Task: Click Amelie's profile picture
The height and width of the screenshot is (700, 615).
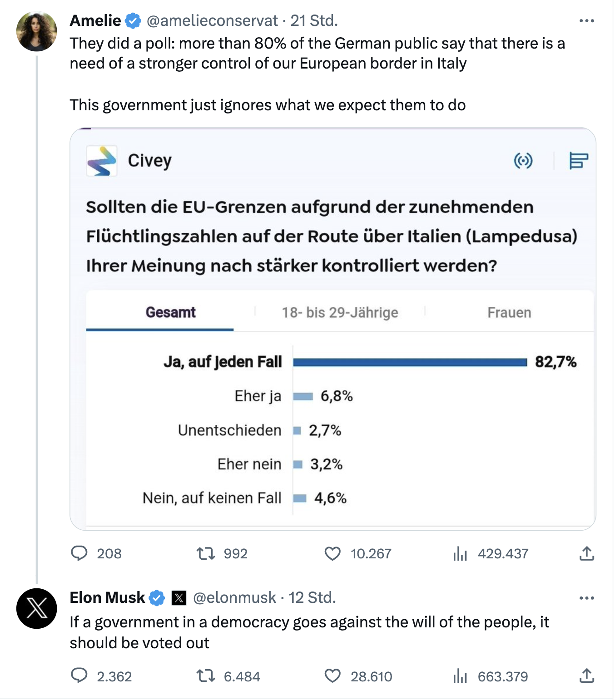Action: coord(37,31)
